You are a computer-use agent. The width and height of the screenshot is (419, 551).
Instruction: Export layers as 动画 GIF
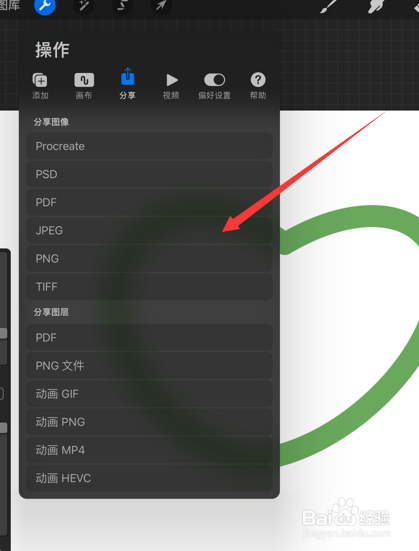(x=149, y=394)
